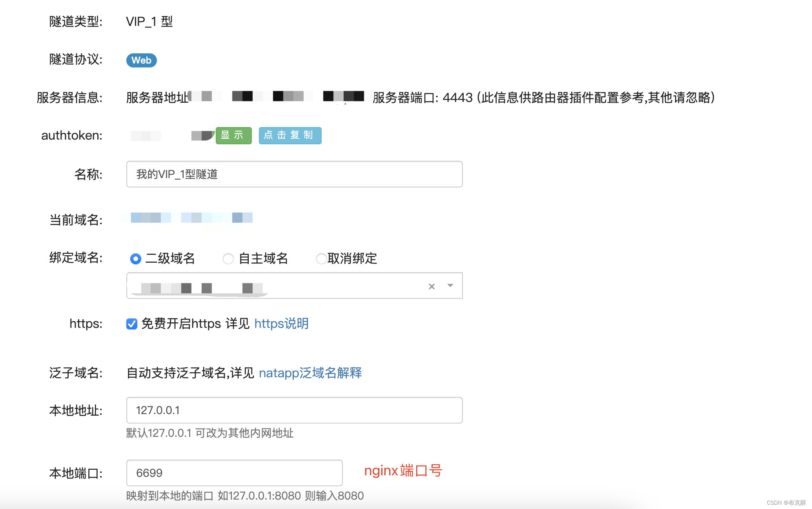Image resolution: width=812 pixels, height=509 pixels.
Task: Open the https说明 link
Action: click(281, 324)
